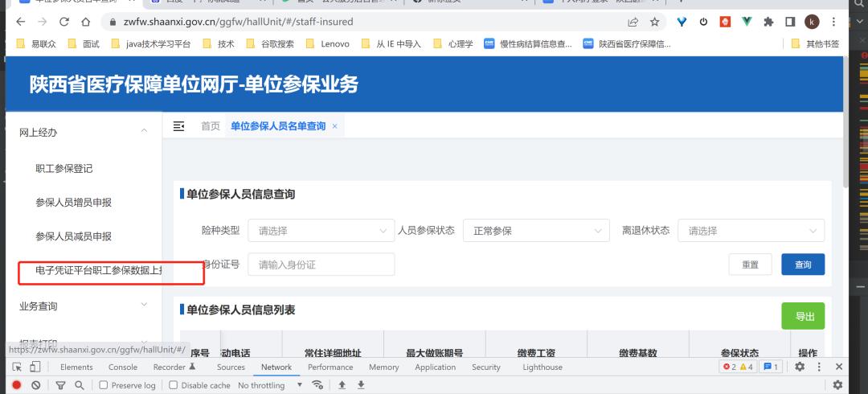This screenshot has width=868, height=394.
Task: Activate the DevTools inspect element cursor icon
Action: pos(17,367)
